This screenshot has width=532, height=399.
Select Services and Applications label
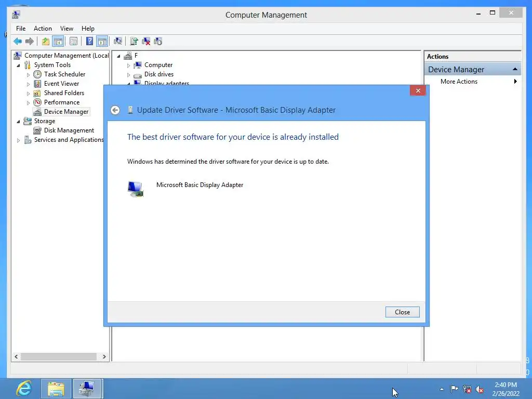coord(69,140)
